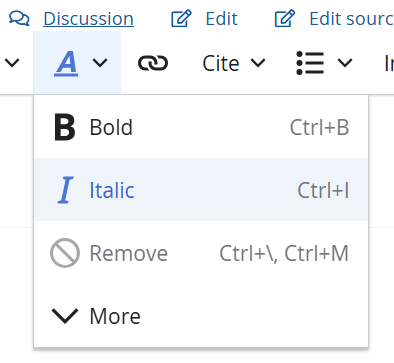Click the text style underlined A icon
The width and height of the screenshot is (394, 363).
click(x=66, y=63)
